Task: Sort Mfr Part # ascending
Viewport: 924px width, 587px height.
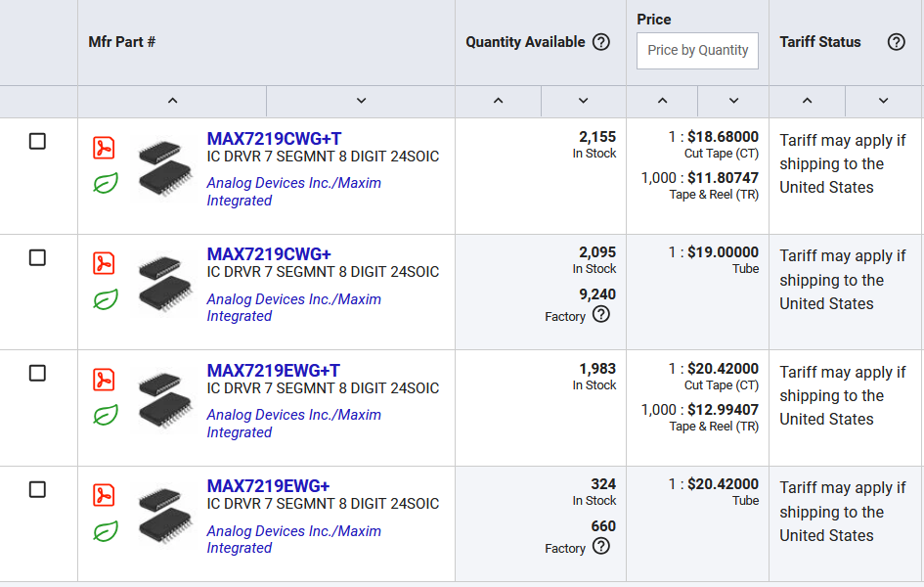Action: pyautogui.click(x=172, y=101)
